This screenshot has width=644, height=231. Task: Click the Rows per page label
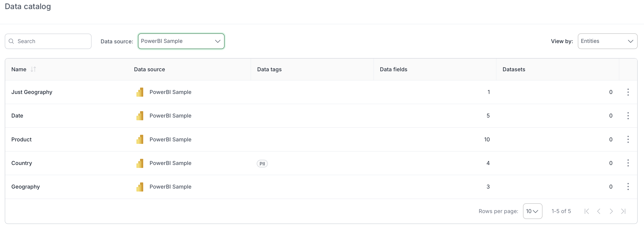(498, 211)
